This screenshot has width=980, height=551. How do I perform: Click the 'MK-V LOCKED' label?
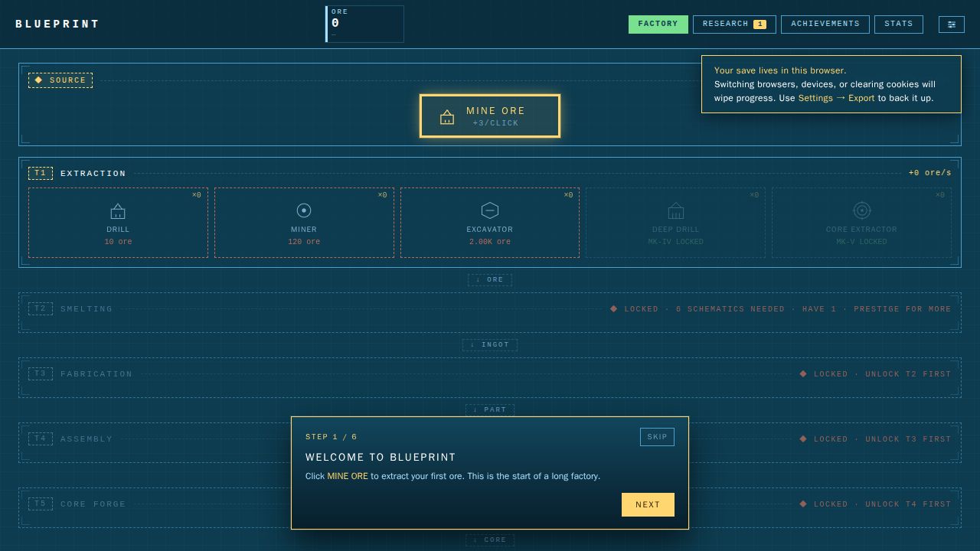coord(862,242)
